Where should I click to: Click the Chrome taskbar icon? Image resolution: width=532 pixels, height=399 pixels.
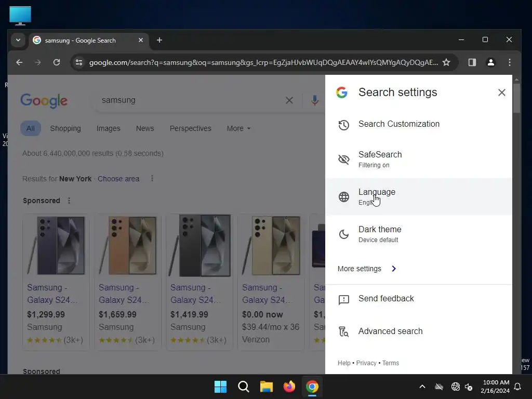(312, 387)
